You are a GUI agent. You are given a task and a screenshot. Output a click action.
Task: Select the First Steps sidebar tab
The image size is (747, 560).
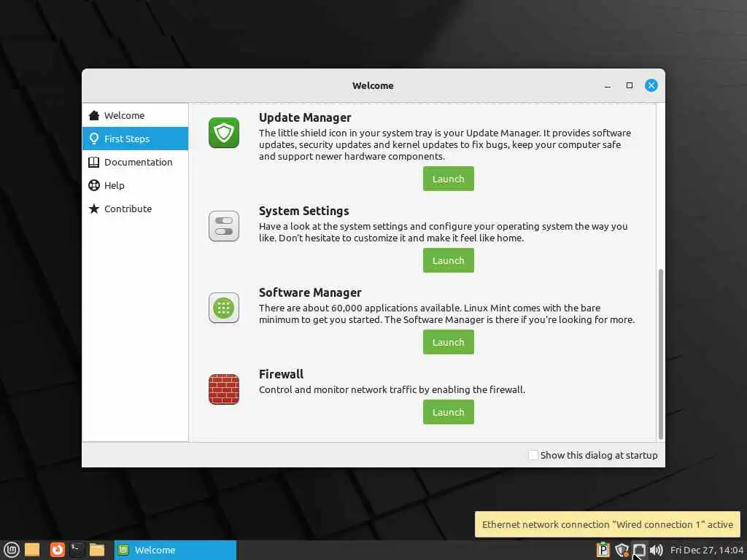135,139
